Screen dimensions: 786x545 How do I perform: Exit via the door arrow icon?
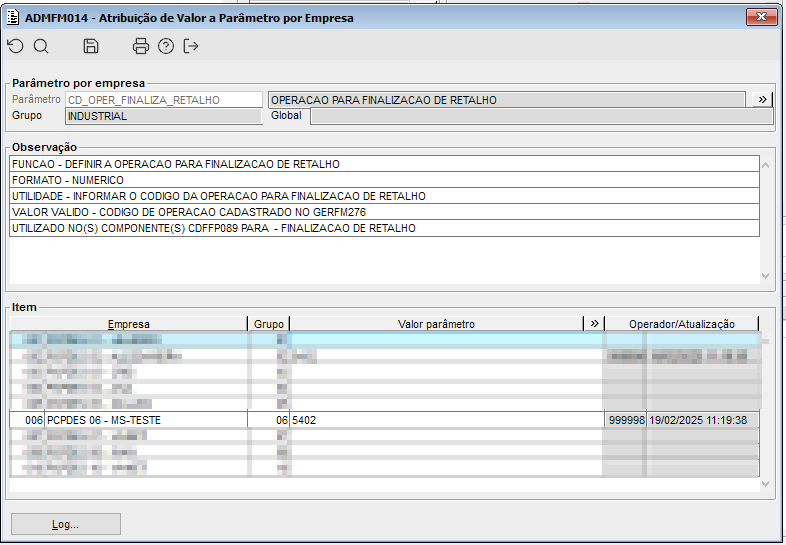pos(191,46)
